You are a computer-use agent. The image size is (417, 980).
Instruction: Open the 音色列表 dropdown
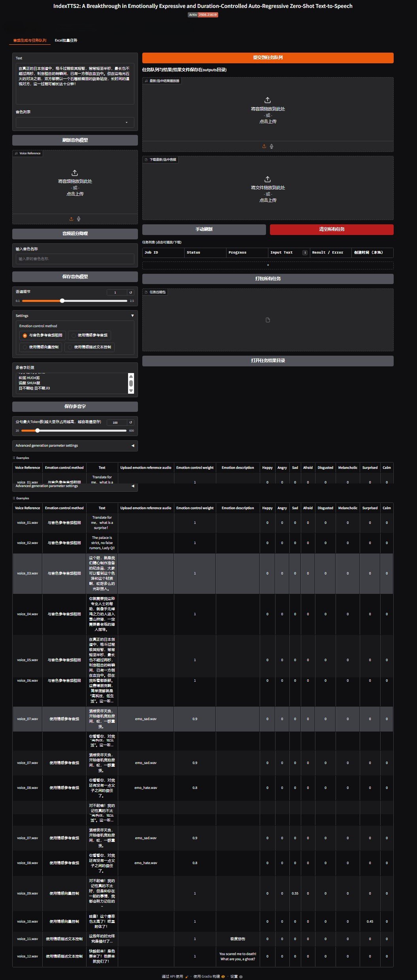pyautogui.click(x=75, y=122)
